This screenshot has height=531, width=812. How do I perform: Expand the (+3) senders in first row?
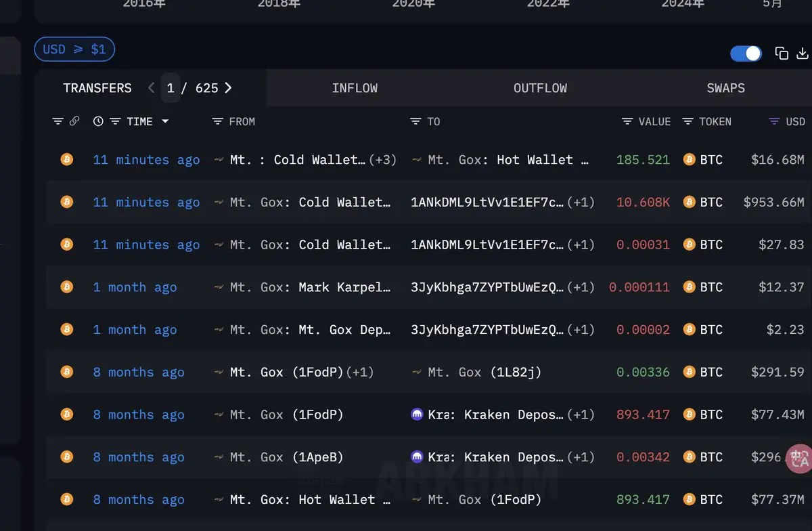click(382, 160)
